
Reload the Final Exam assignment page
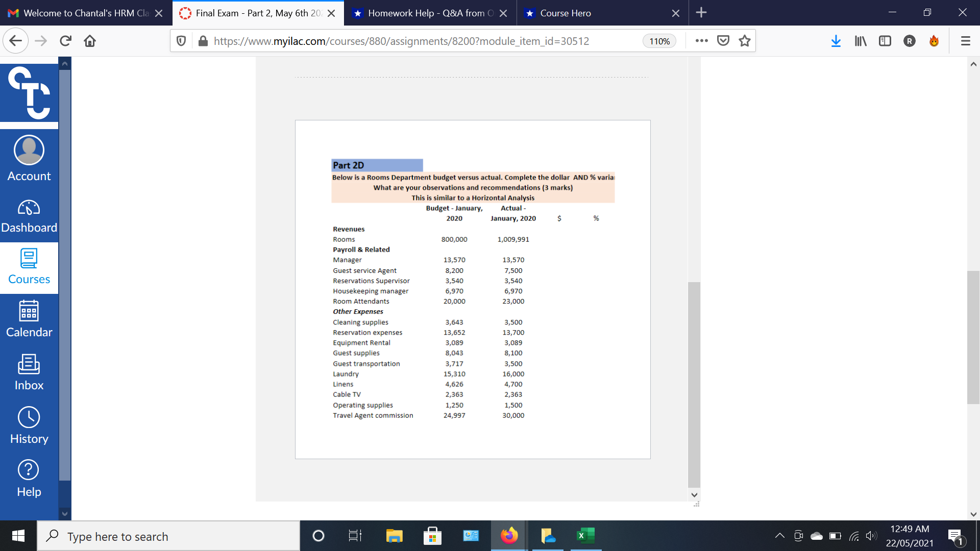(x=65, y=41)
